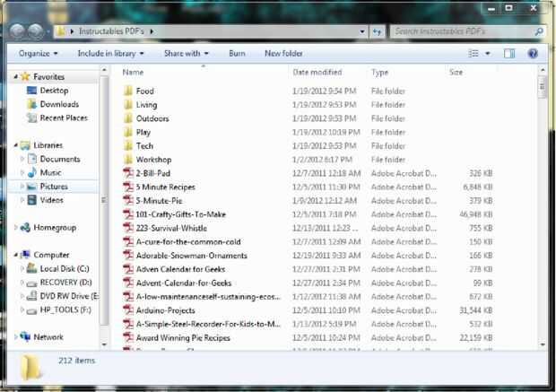Click the Recent Places icon

coord(32,118)
